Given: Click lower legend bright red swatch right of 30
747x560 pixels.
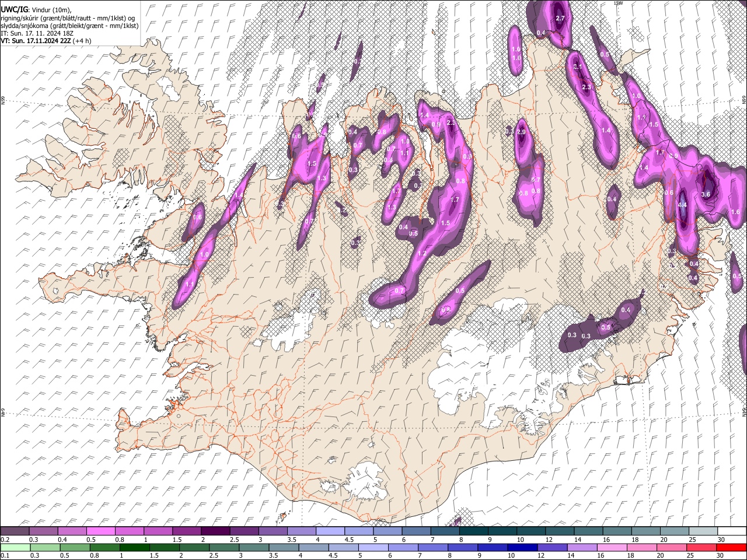Looking at the screenshot, I should coord(732,547).
